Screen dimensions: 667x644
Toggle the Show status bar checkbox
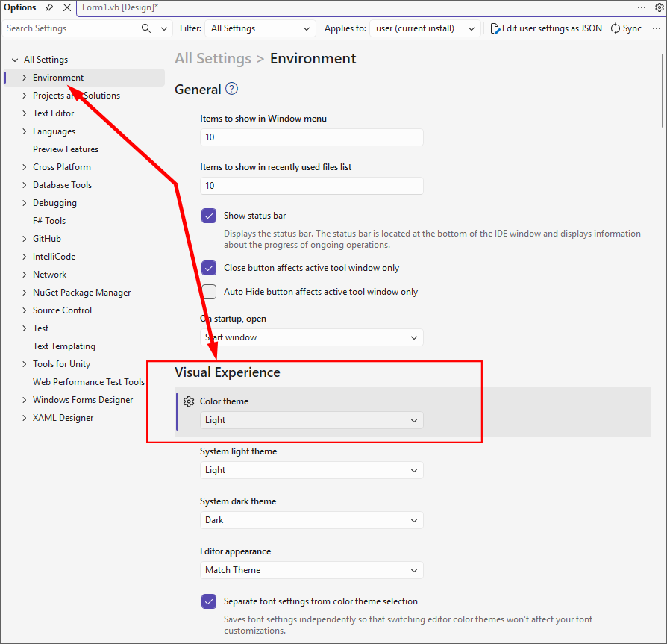coord(209,216)
